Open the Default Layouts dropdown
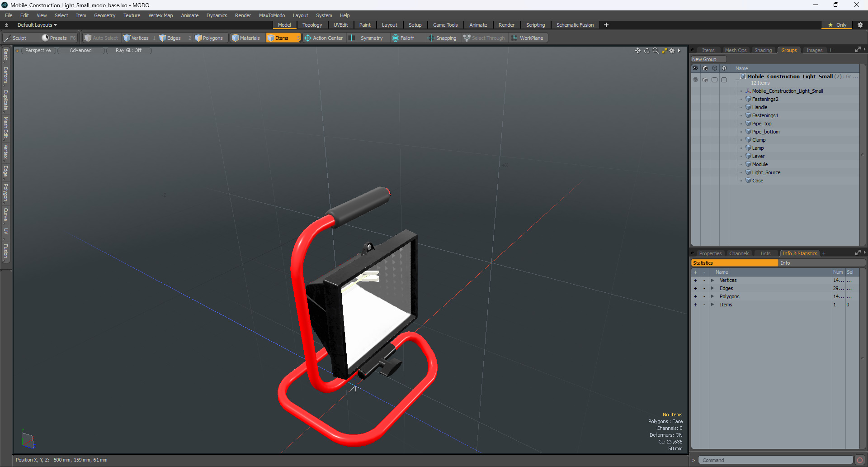Viewport: 868px width, 467px height. (37, 25)
